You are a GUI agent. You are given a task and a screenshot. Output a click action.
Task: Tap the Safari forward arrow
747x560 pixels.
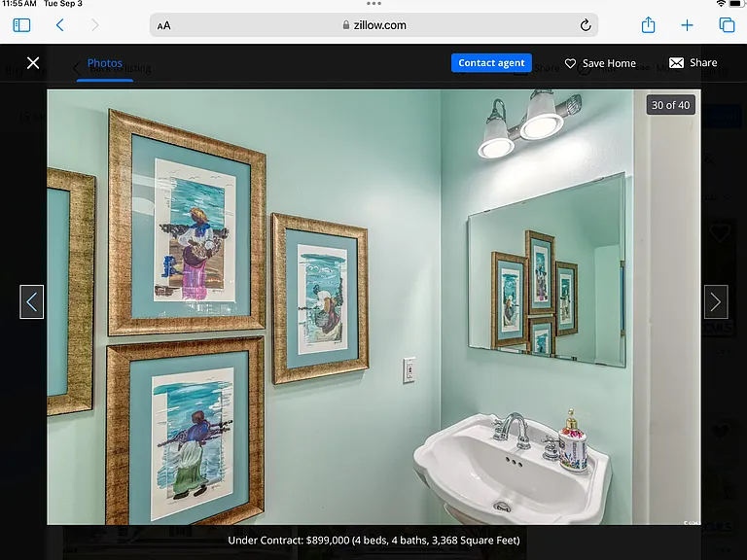(x=94, y=25)
